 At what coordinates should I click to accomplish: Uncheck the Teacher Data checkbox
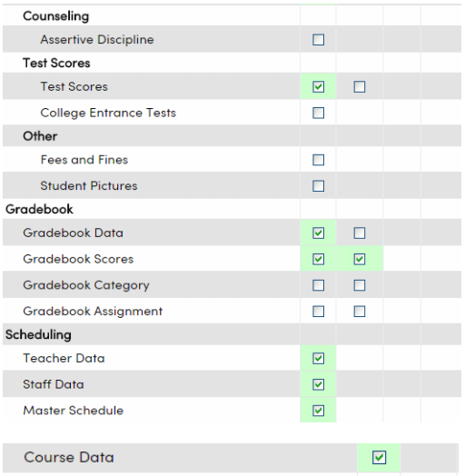[x=319, y=359]
